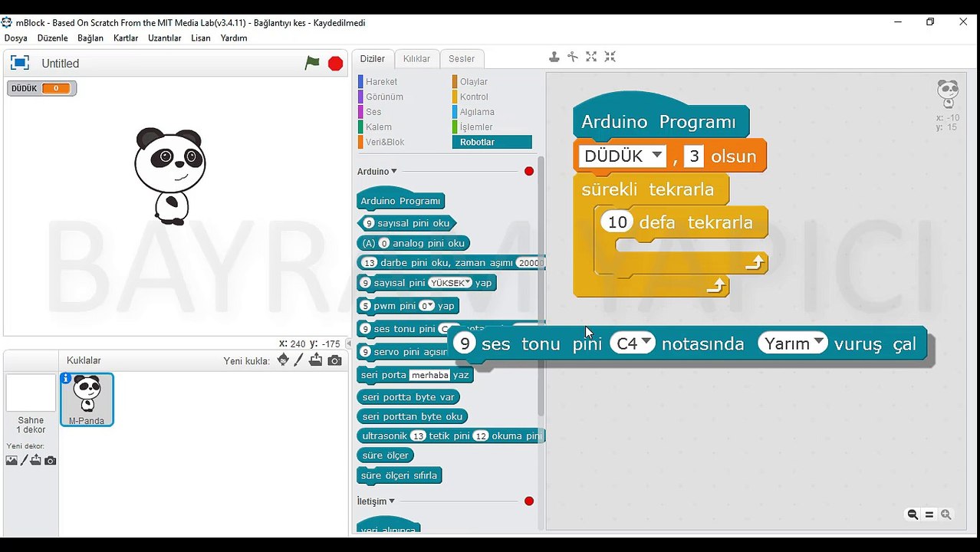Open the DÜDÜK variable dropdown in script
Screen dimensions: 980x552
coord(657,155)
